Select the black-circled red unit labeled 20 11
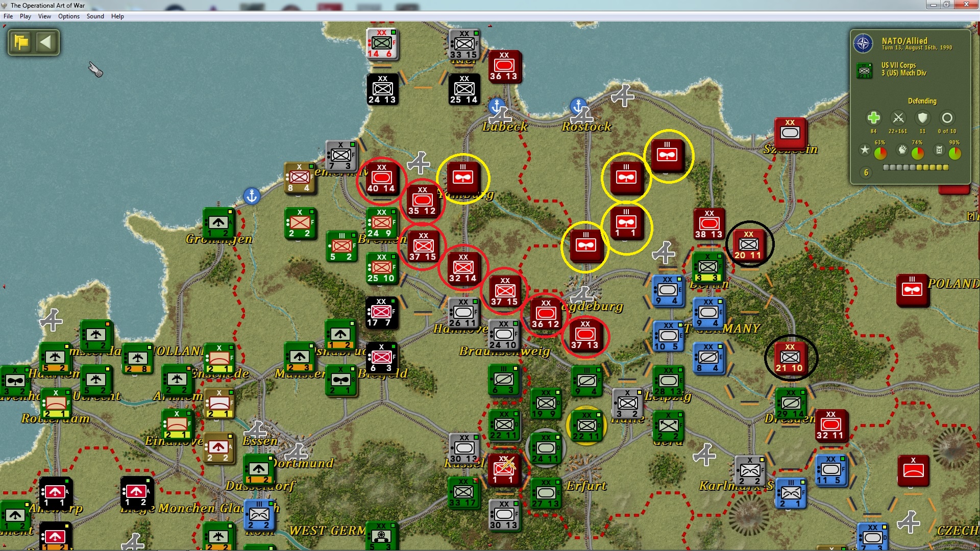Viewport: 980px width, 551px height. pos(748,245)
